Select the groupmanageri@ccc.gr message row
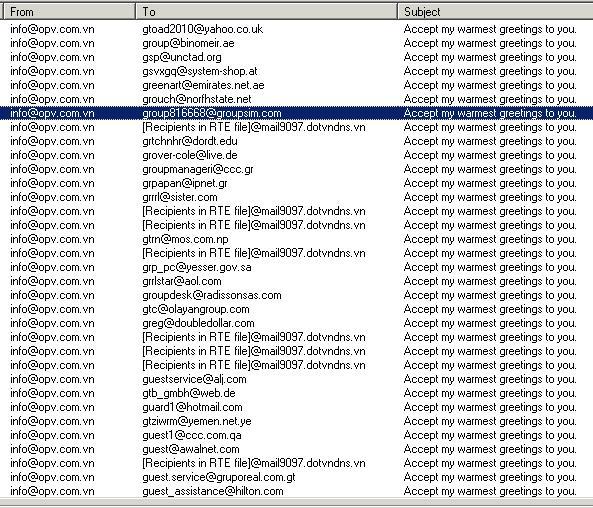The height and width of the screenshot is (508, 593). [x=296, y=169]
